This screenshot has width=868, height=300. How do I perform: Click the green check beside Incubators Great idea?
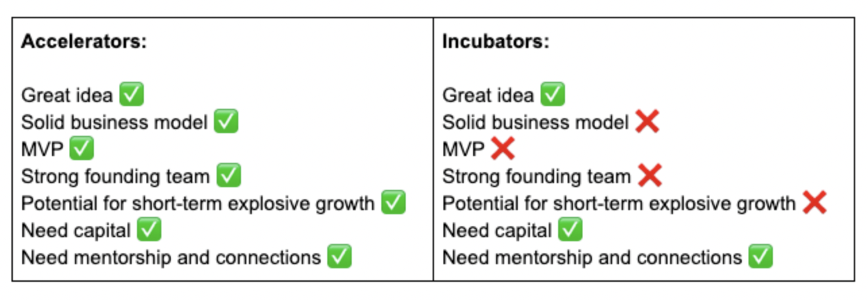[x=553, y=95]
